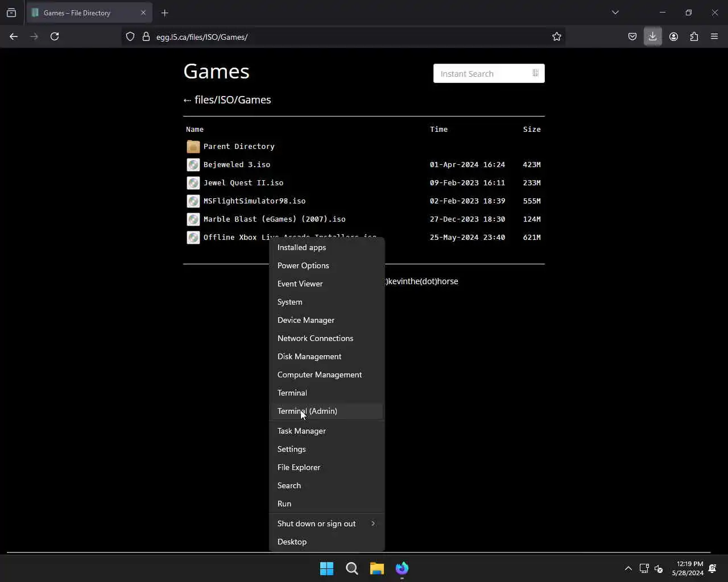The width and height of the screenshot is (728, 582).
Task: Launch Terminal from the menu
Action: (x=327, y=393)
